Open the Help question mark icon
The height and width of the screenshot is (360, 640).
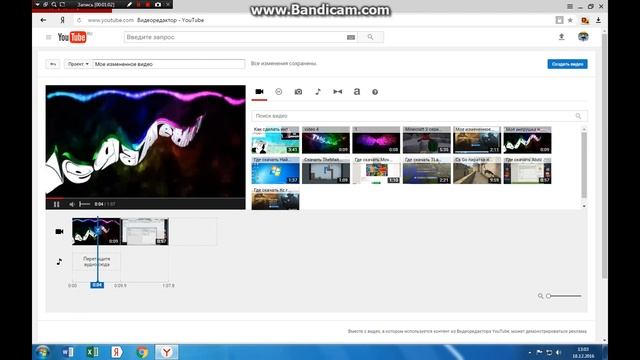pos(375,92)
